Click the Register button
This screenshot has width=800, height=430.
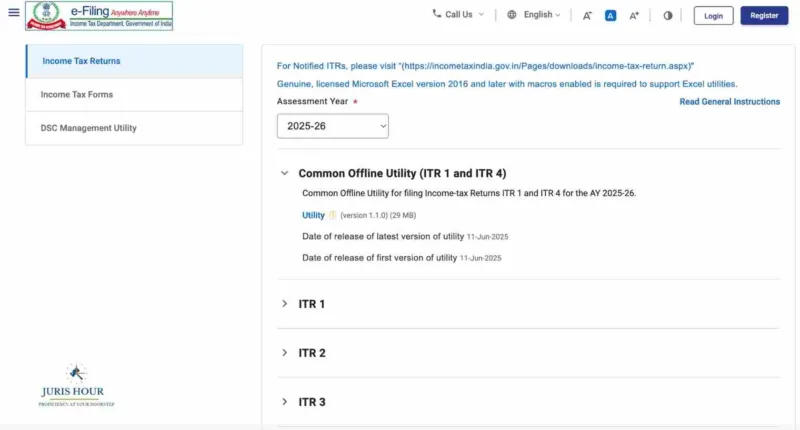coord(764,16)
